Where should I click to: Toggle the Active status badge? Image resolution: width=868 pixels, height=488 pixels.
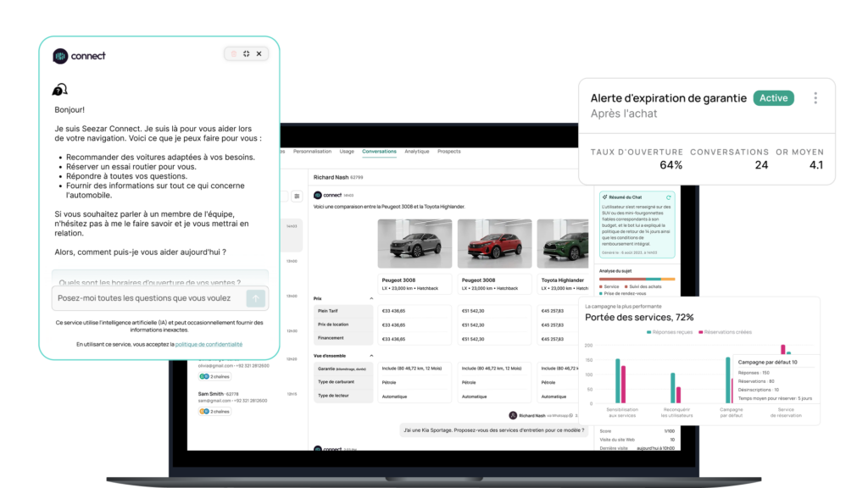coord(773,98)
